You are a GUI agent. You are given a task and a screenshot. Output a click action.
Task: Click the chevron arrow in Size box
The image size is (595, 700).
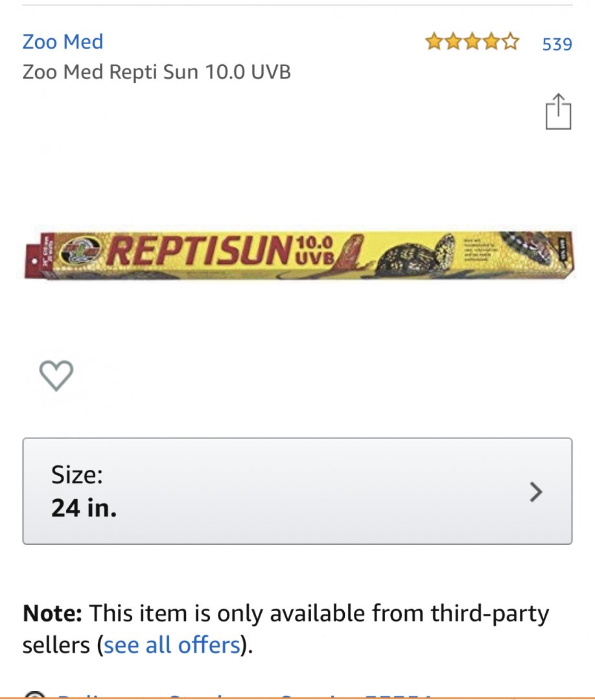tap(535, 492)
